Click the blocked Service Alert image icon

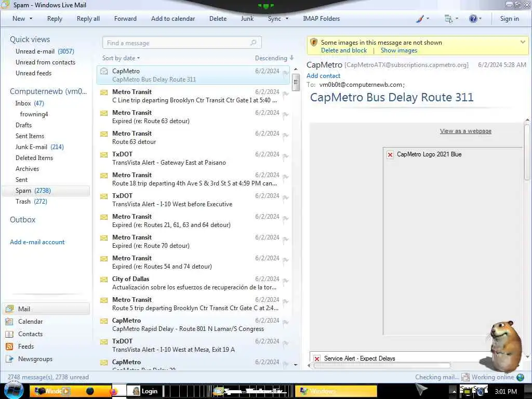point(317,358)
